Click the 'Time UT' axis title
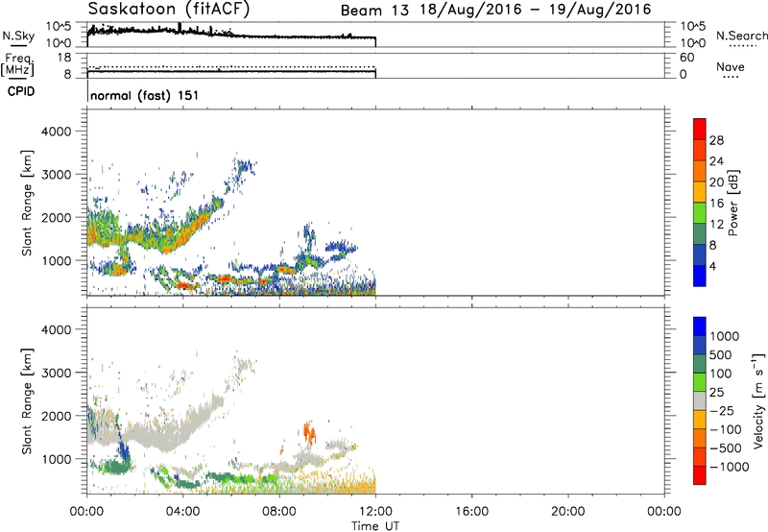This screenshot has width=768, height=532. (x=375, y=526)
